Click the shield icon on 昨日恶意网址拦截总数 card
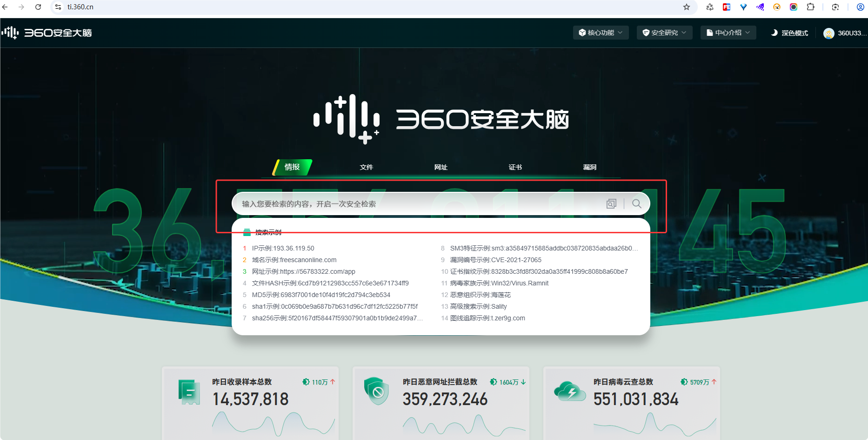This screenshot has width=868, height=440. click(x=376, y=391)
